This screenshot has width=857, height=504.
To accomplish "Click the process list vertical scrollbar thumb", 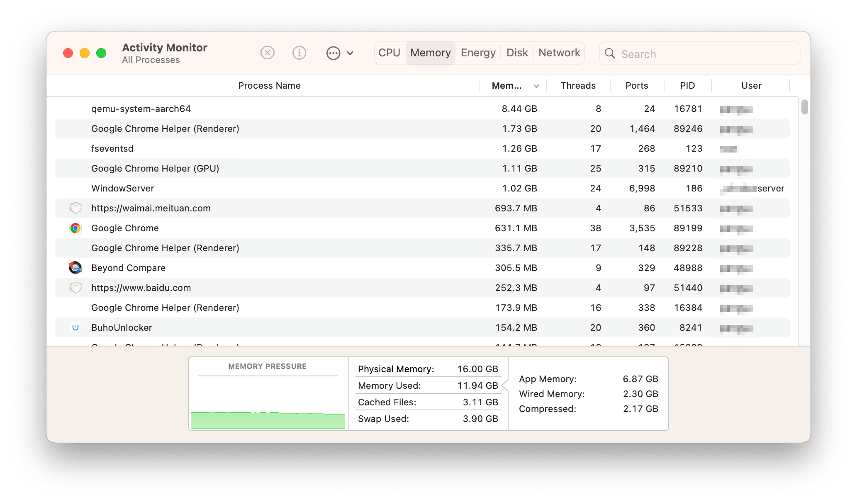I will pyautogui.click(x=804, y=107).
